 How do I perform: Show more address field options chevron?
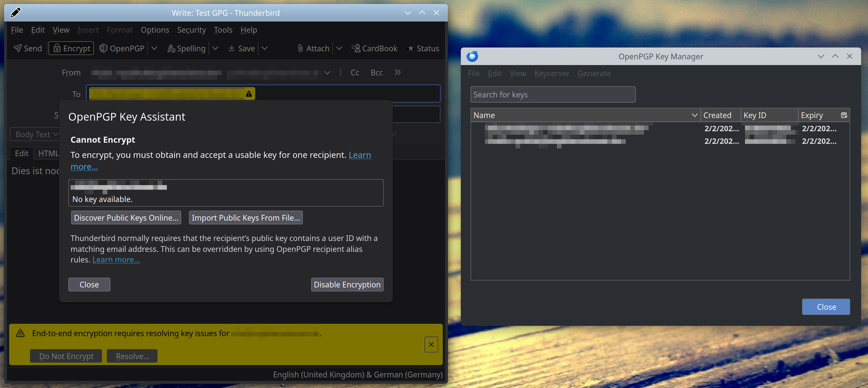(x=397, y=72)
